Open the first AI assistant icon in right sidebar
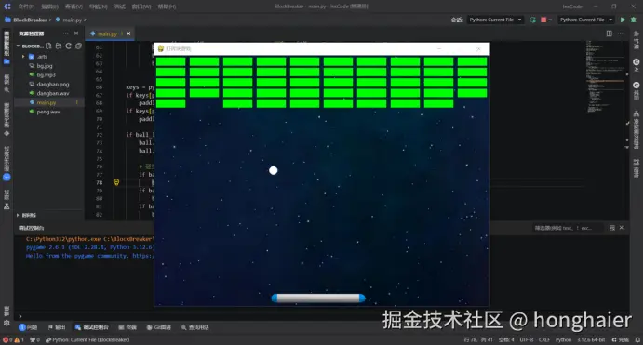Image resolution: width=644 pixels, height=345 pixels. (637, 62)
